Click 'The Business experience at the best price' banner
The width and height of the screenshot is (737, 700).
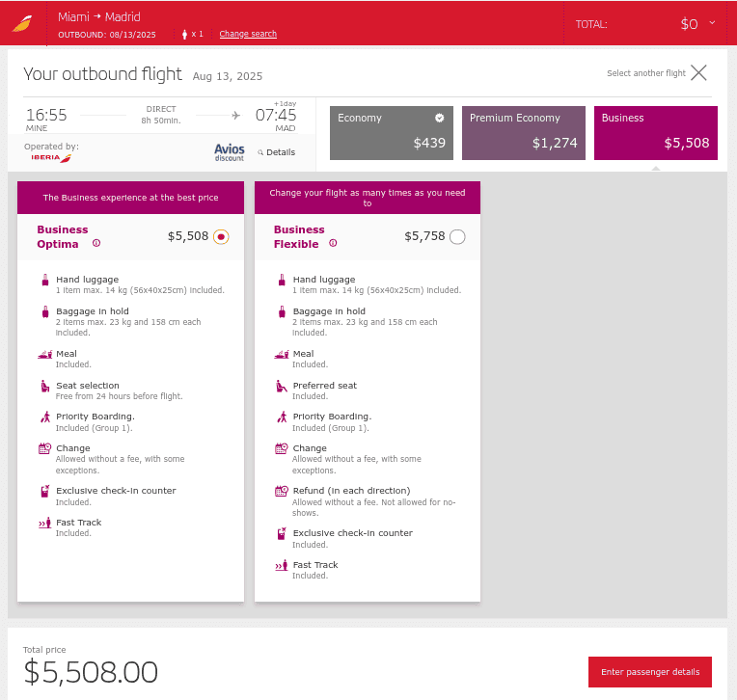pos(130,198)
